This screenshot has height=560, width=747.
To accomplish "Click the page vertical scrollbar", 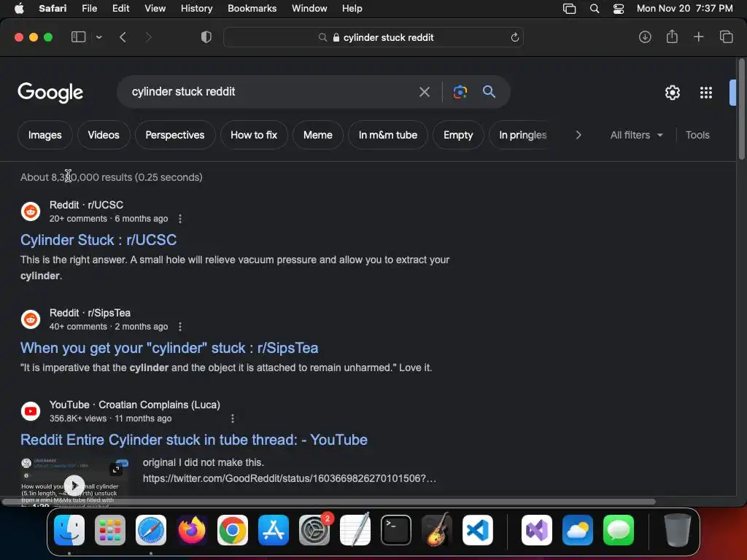I will point(741,109).
